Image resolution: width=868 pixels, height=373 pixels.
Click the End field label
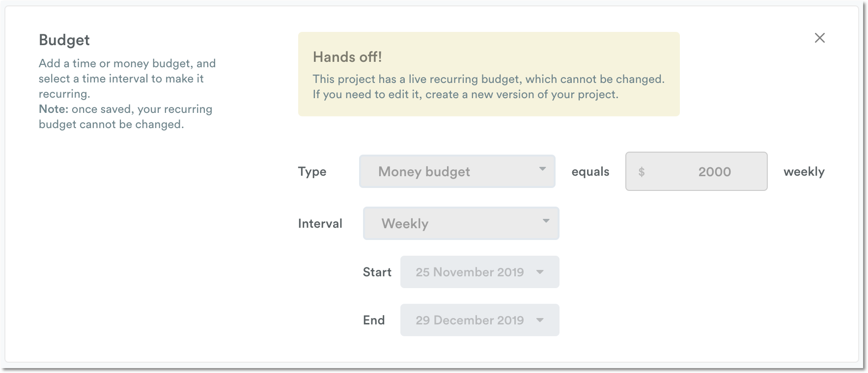[x=374, y=320]
